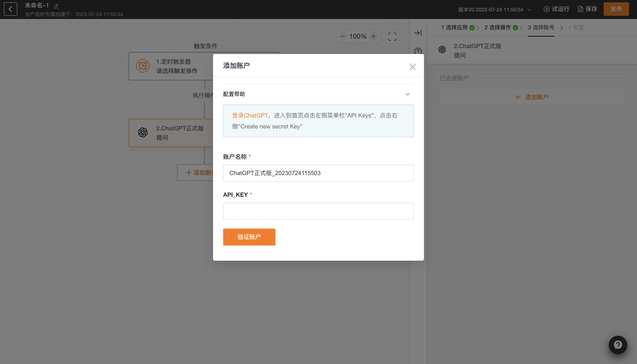The width and height of the screenshot is (637, 364).
Task: Collapse the 配置帮助 section chevron
Action: pyautogui.click(x=408, y=94)
